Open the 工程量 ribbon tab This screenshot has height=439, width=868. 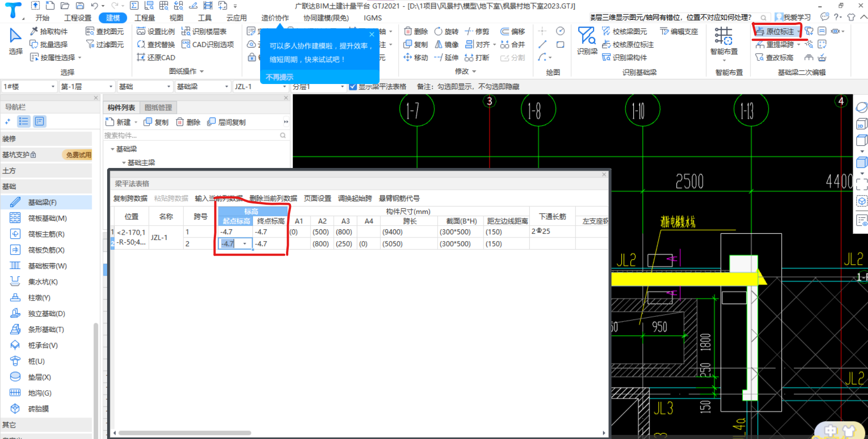[145, 18]
